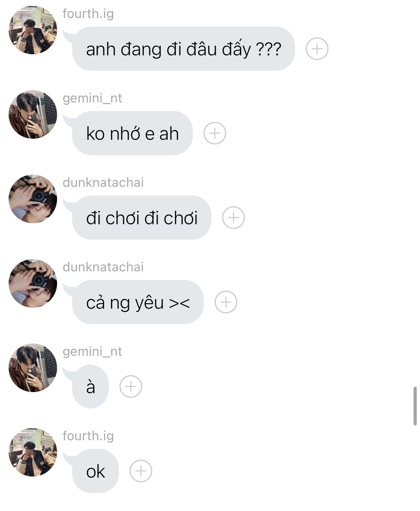Image resolution: width=420 pixels, height=511 pixels.
Task: Click the vertical scrollbar thumb on the right
Action: click(x=415, y=406)
